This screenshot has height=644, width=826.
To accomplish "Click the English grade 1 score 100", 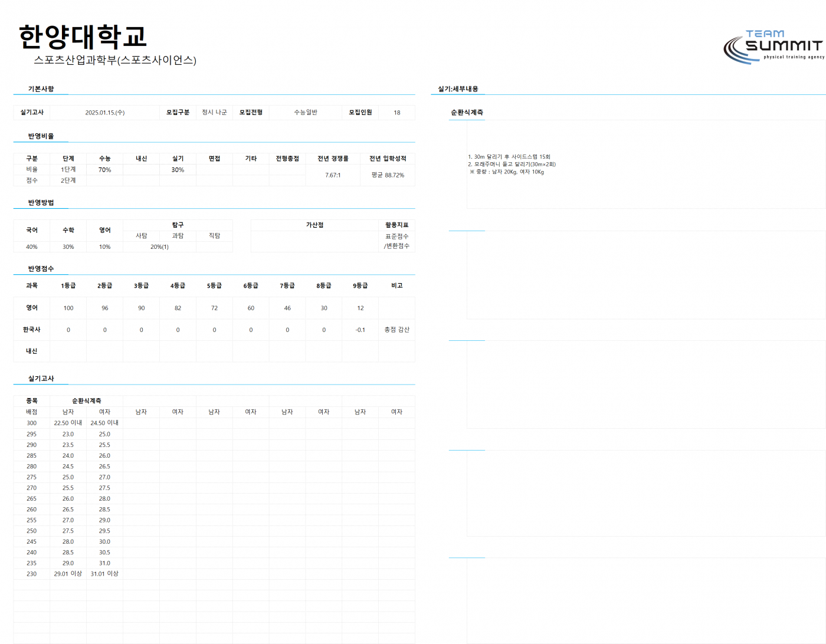I will point(68,308).
